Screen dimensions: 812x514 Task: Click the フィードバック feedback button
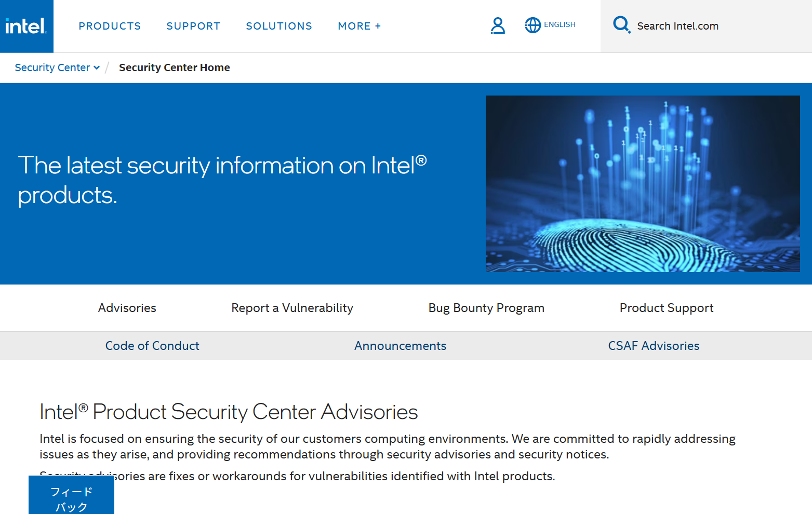pos(71,495)
